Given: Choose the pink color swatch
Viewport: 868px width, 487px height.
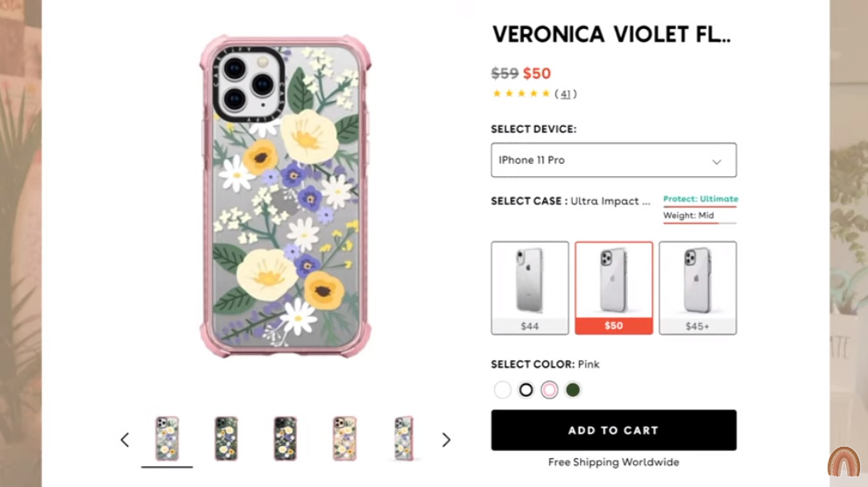Looking at the screenshot, I should (x=549, y=390).
